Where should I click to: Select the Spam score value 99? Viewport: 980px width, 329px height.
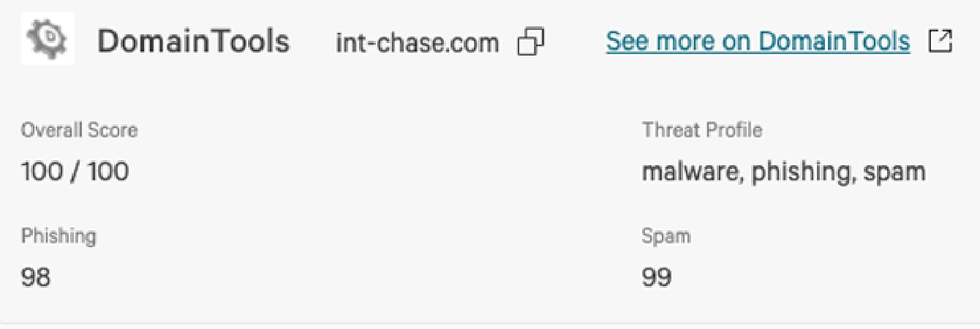pyautogui.click(x=657, y=278)
